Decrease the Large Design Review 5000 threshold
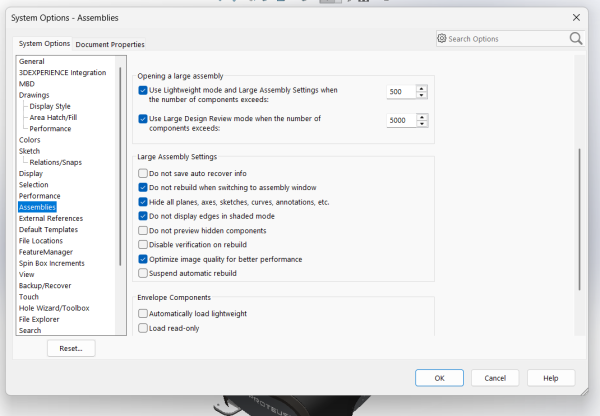 pos(422,124)
